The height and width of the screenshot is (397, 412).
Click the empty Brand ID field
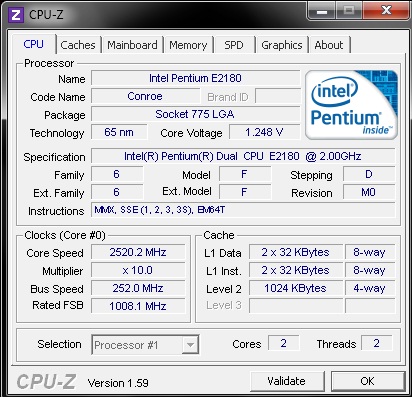278,96
